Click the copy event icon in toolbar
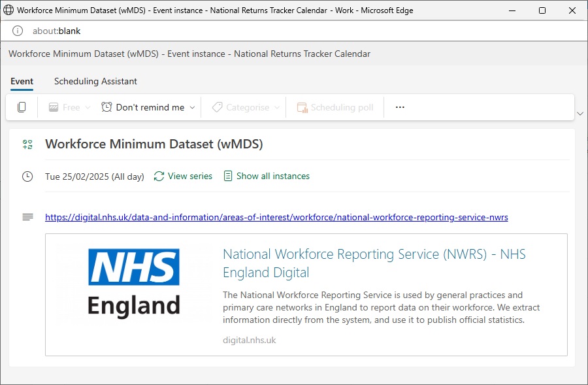 [22, 107]
